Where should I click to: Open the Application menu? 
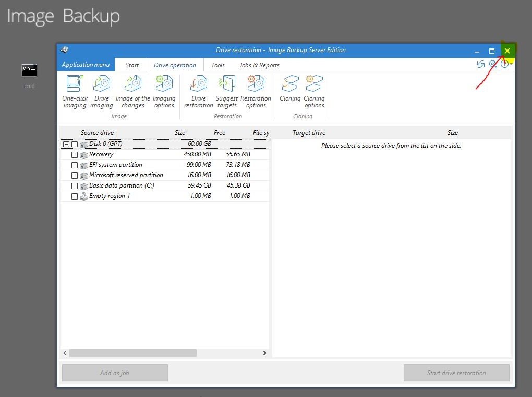86,65
